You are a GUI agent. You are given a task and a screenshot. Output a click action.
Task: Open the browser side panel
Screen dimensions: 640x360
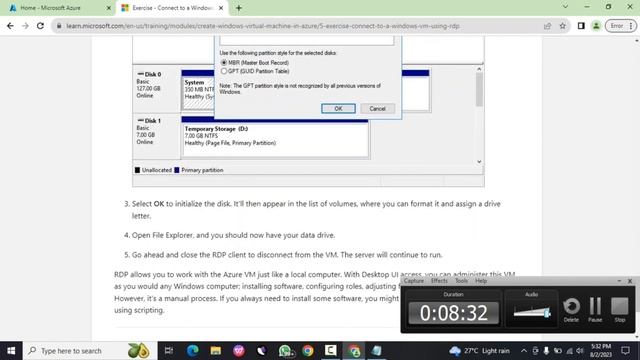581,26
